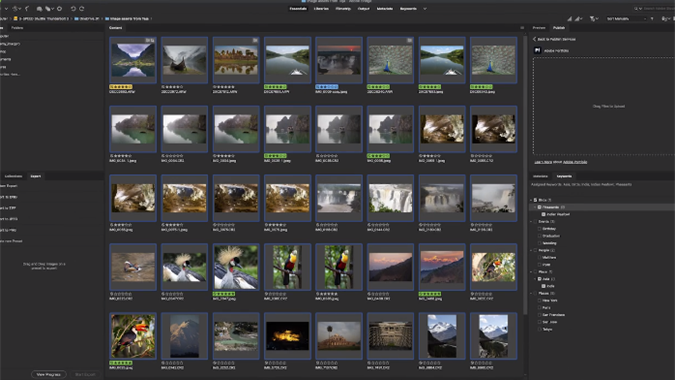Click the Open in Camera Raw icon
675x380 pixels.
coord(59,9)
